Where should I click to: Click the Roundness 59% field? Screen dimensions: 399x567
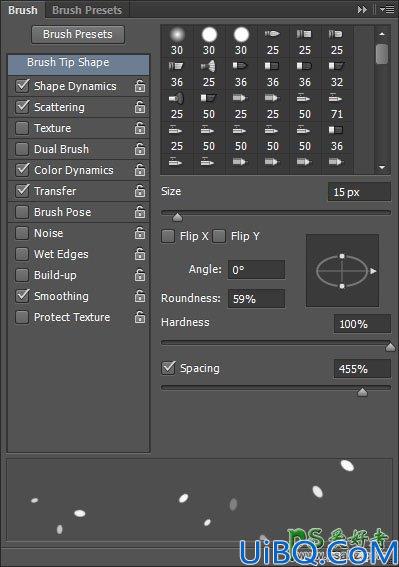point(256,299)
